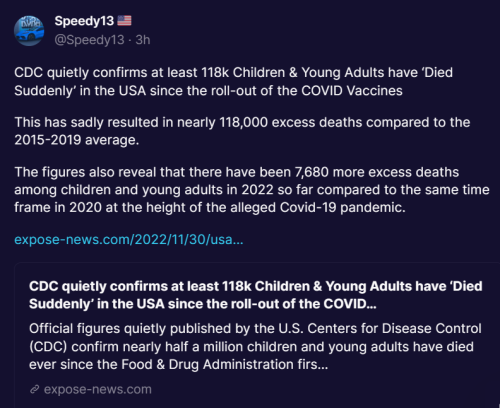The width and height of the screenshot is (500, 408).
Task: Open the blue car profile avatar
Action: click(x=29, y=31)
